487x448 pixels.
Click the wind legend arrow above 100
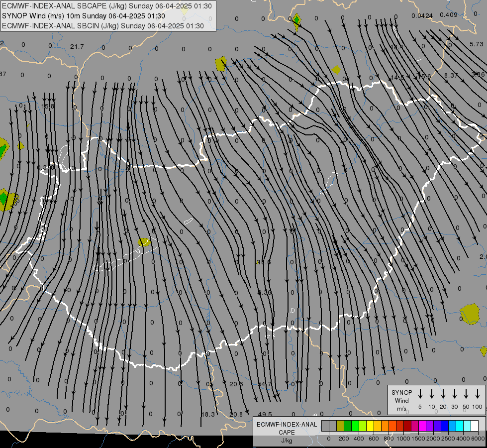click(x=478, y=394)
